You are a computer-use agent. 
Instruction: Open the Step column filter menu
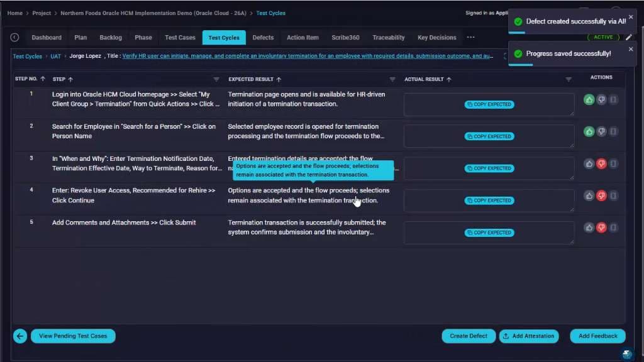click(216, 79)
